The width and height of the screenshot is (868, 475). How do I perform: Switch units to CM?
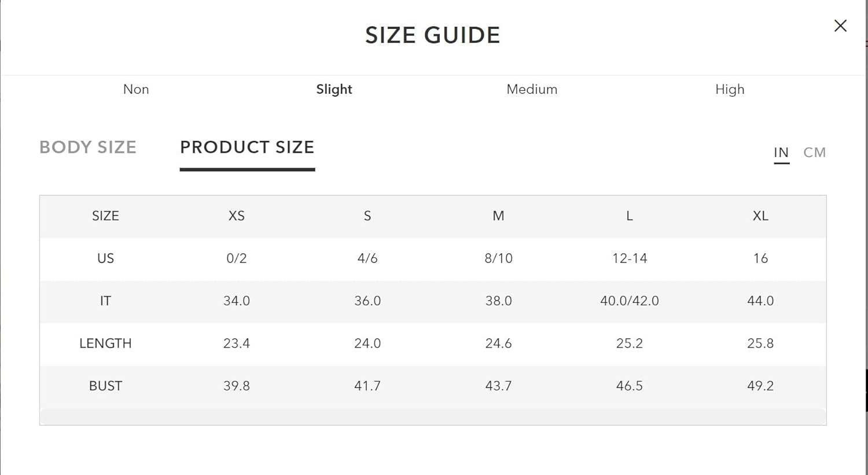click(814, 152)
